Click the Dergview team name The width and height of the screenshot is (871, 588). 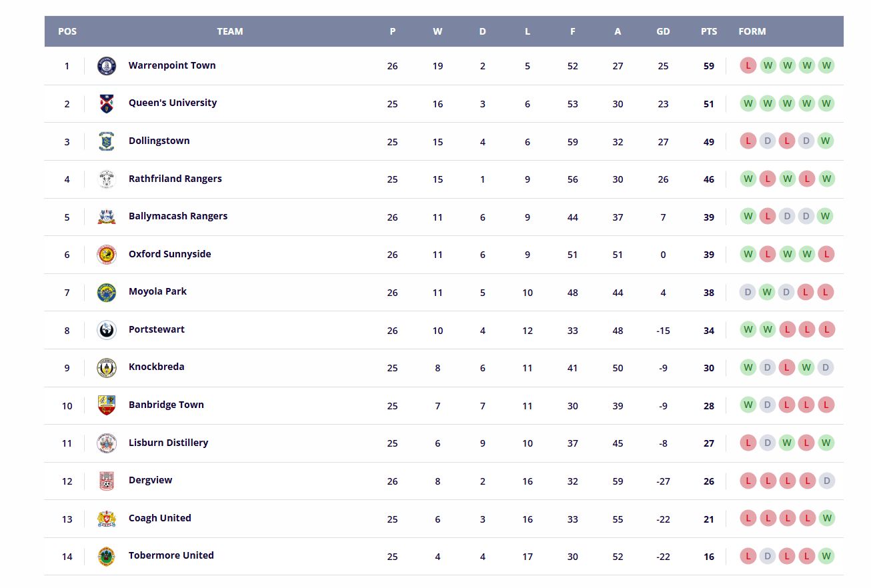point(151,480)
